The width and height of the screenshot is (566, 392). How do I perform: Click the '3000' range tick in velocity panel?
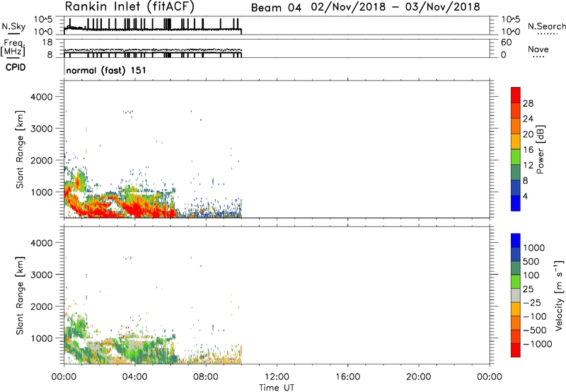(41, 275)
